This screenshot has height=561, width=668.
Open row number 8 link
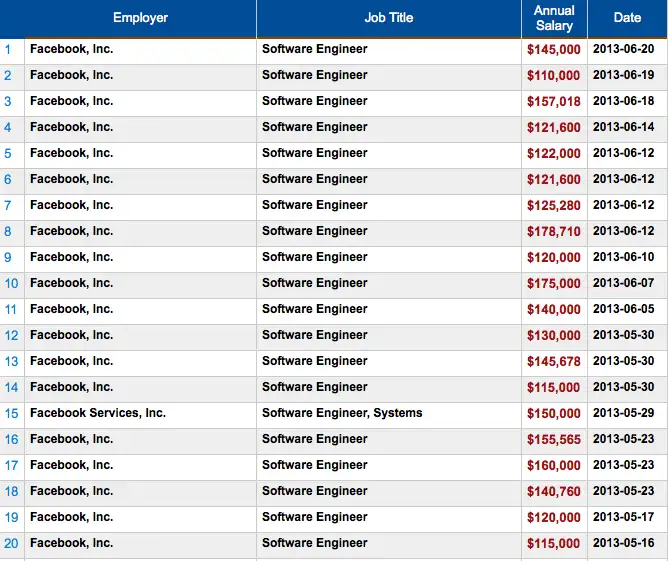(x=8, y=231)
